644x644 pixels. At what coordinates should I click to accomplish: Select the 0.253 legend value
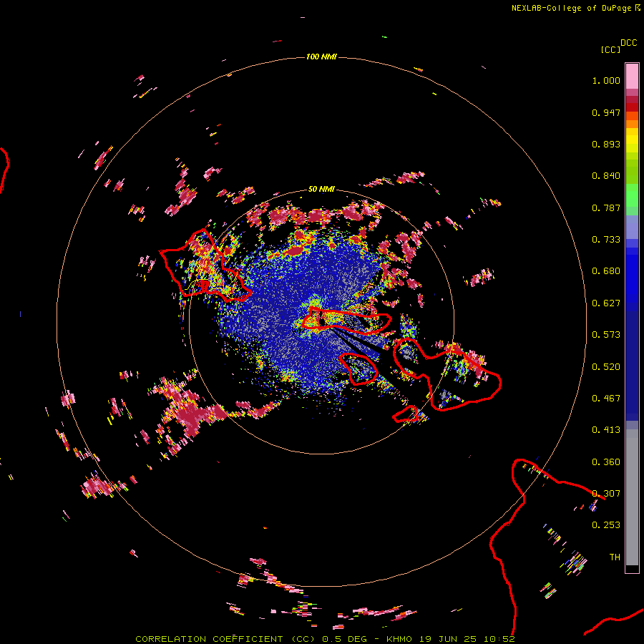[606, 525]
